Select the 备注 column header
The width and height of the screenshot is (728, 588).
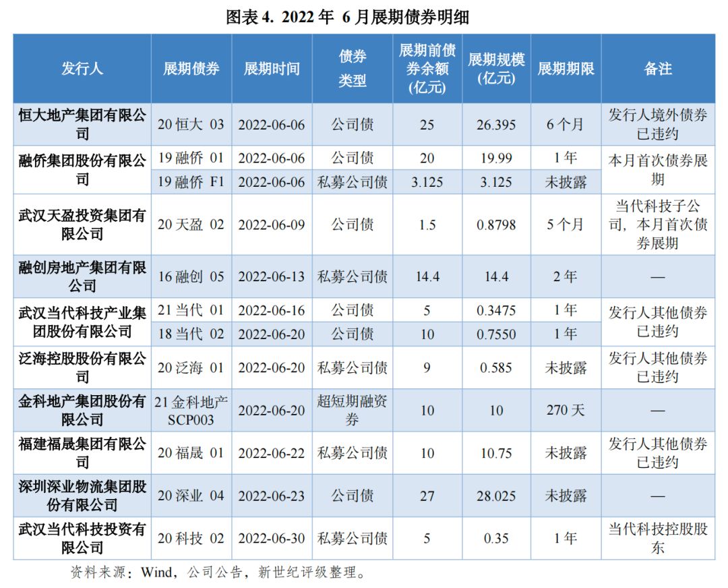pos(657,67)
